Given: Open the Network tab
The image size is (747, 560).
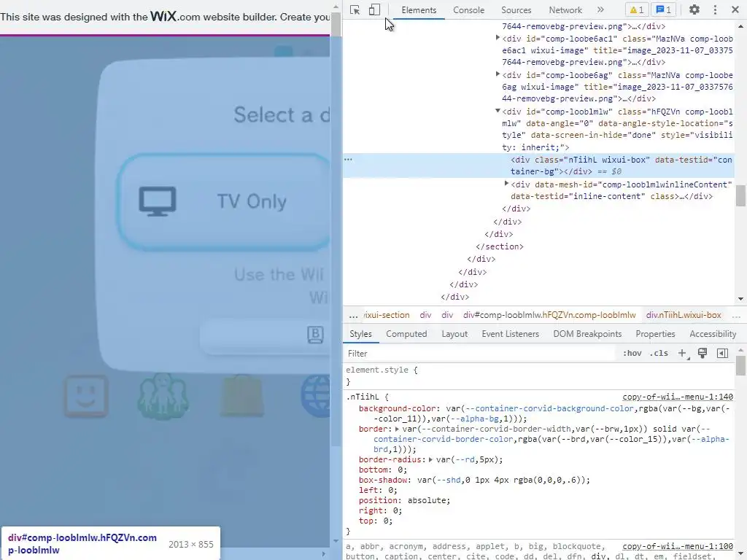Looking at the screenshot, I should tap(565, 10).
